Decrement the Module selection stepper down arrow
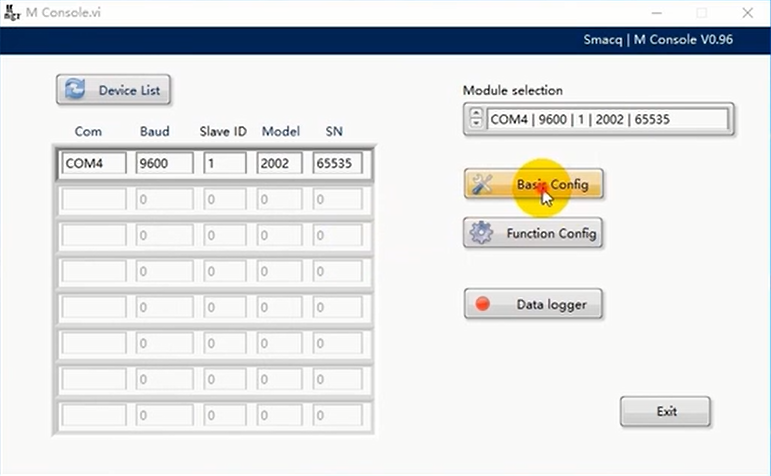The width and height of the screenshot is (771, 476). [x=476, y=123]
